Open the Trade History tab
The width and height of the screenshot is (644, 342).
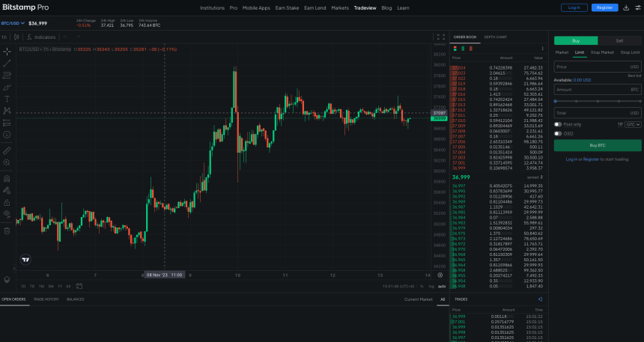pos(46,299)
